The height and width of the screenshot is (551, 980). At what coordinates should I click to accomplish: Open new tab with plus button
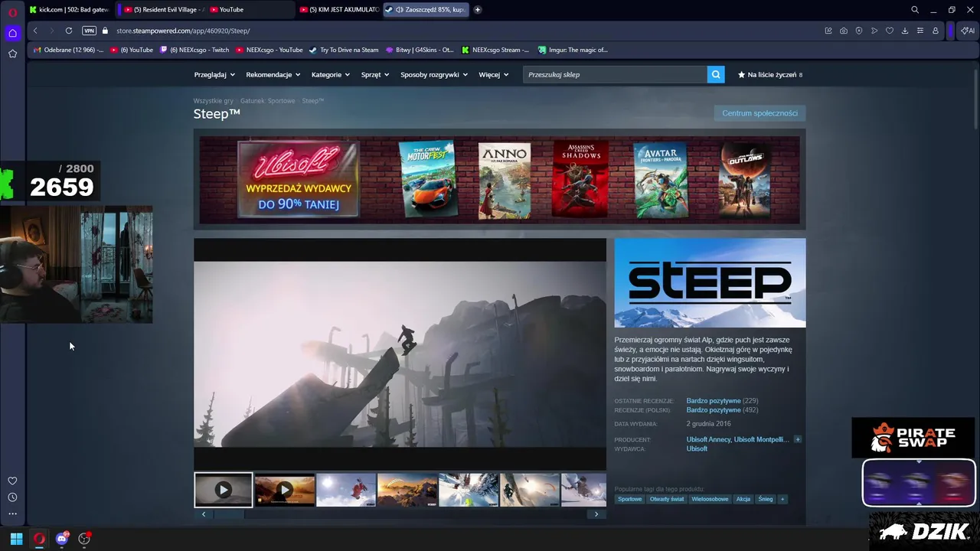coord(478,9)
